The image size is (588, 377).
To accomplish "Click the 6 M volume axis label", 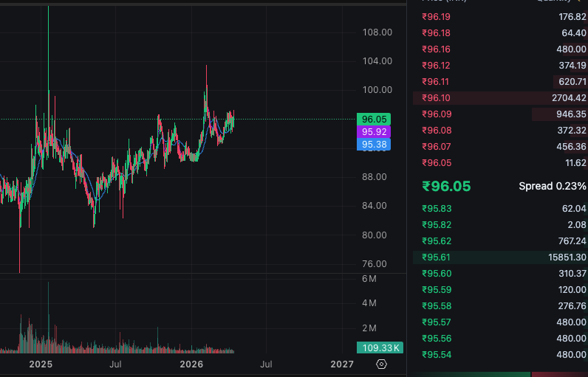I will click(369, 279).
